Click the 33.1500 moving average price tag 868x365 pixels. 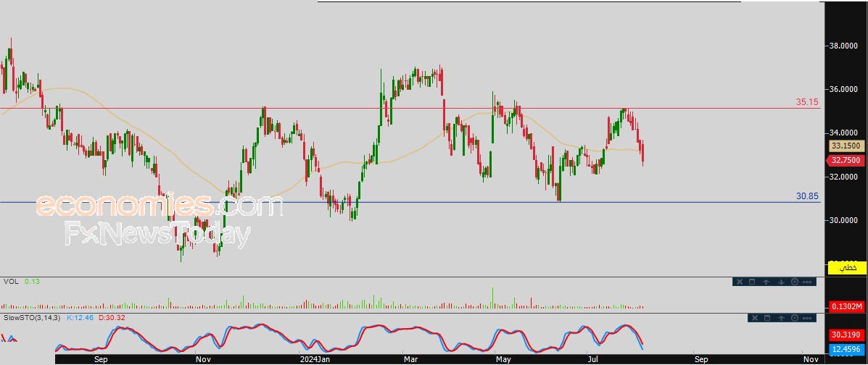pos(846,146)
